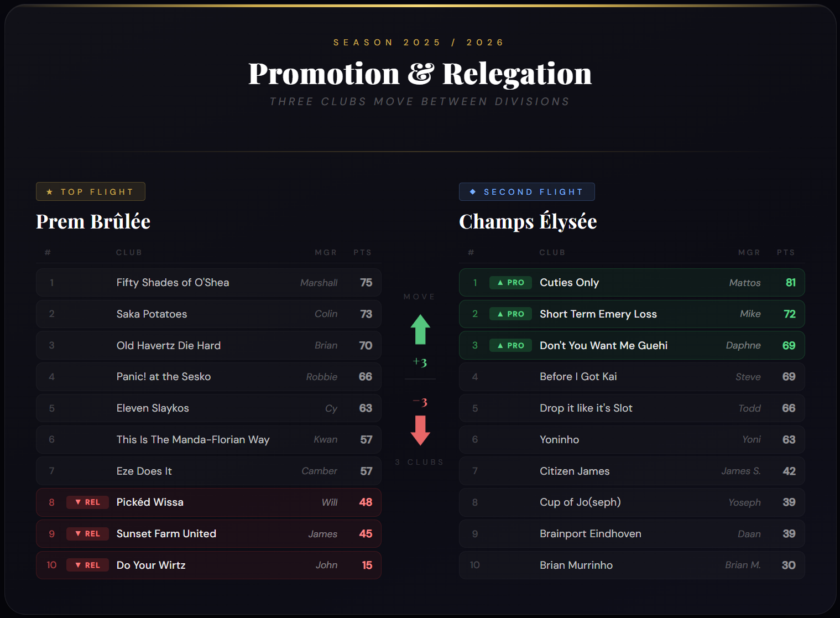This screenshot has width=840, height=618.
Task: Click the Before I Got Kai club name
Action: (578, 377)
